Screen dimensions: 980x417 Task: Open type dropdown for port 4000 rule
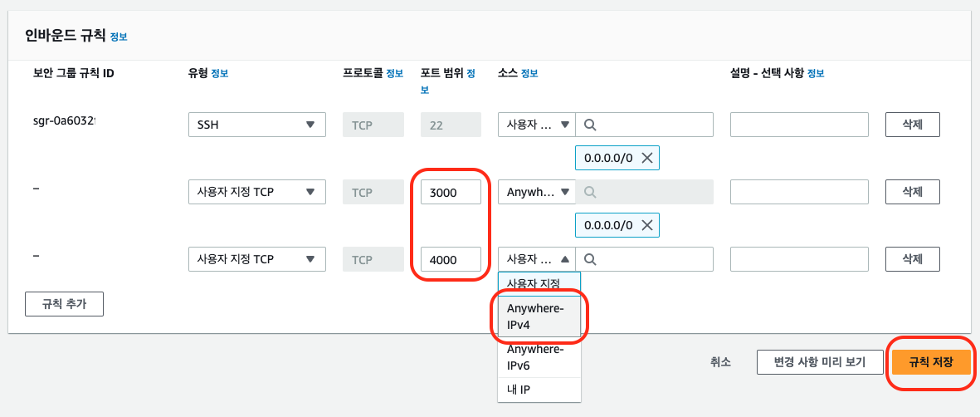(256, 259)
